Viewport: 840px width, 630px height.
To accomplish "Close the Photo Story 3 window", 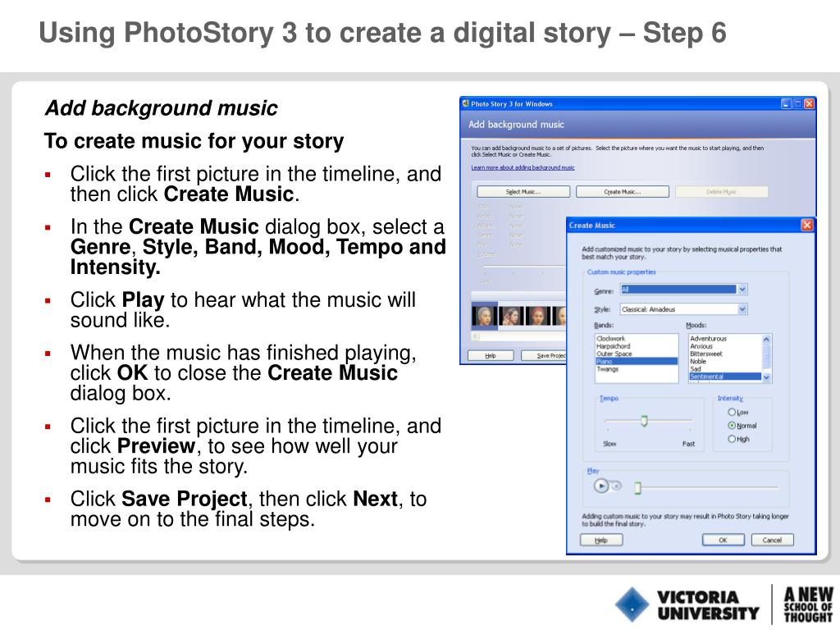I will pos(810,104).
